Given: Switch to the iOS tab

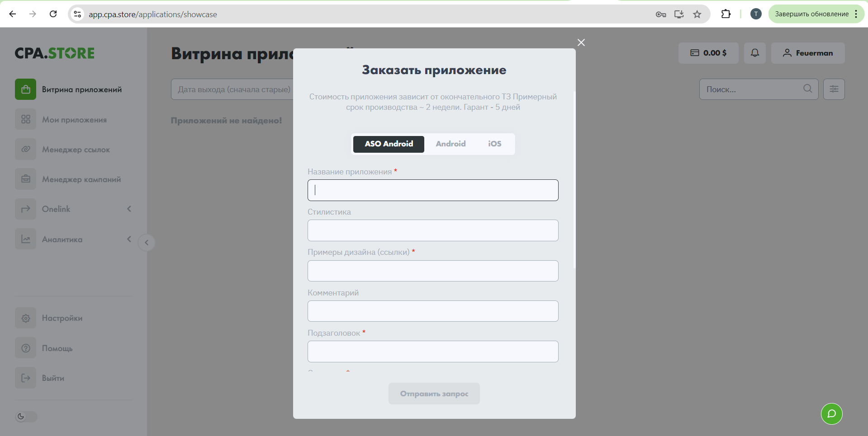Looking at the screenshot, I should click(494, 144).
